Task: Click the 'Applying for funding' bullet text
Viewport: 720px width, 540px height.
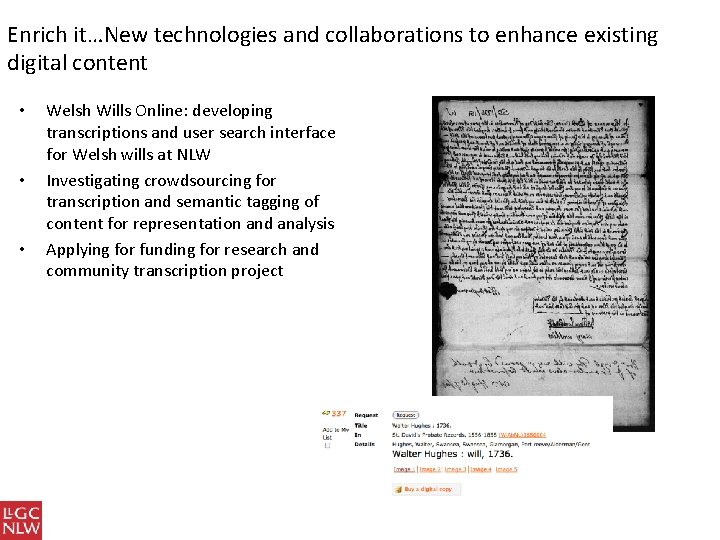Action: (182, 260)
